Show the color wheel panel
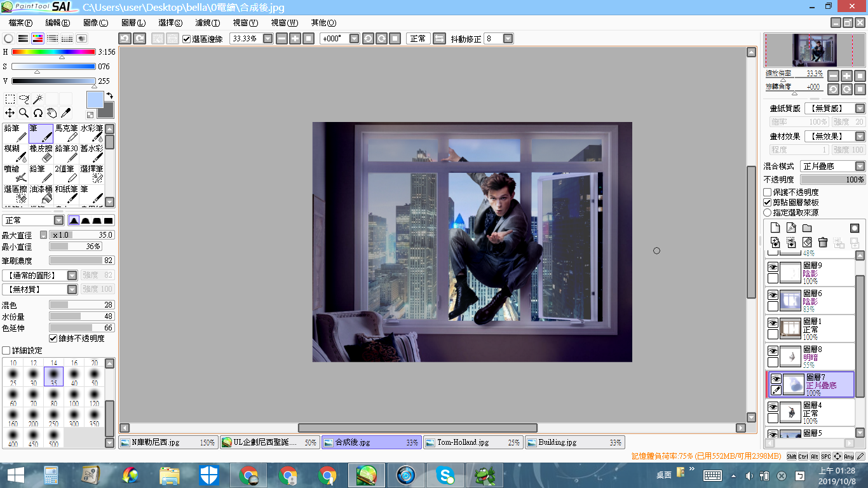 [9, 39]
